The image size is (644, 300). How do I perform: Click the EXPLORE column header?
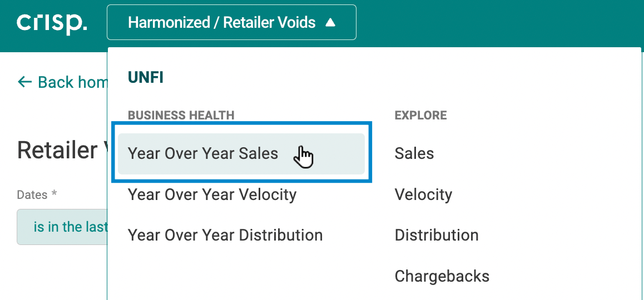(420, 116)
